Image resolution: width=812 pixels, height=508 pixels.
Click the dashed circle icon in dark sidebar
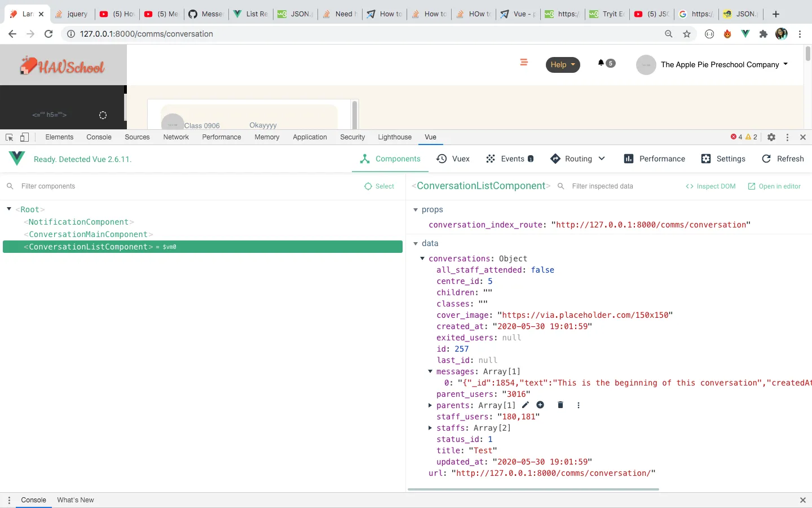point(103,115)
